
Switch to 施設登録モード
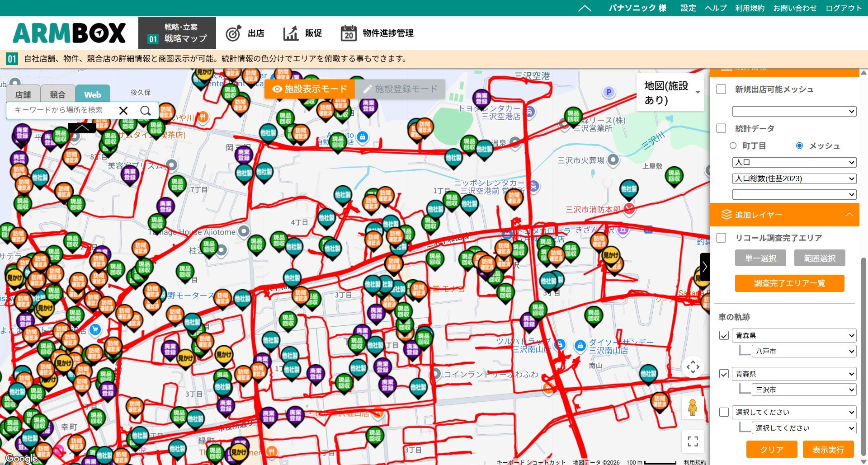[x=400, y=89]
